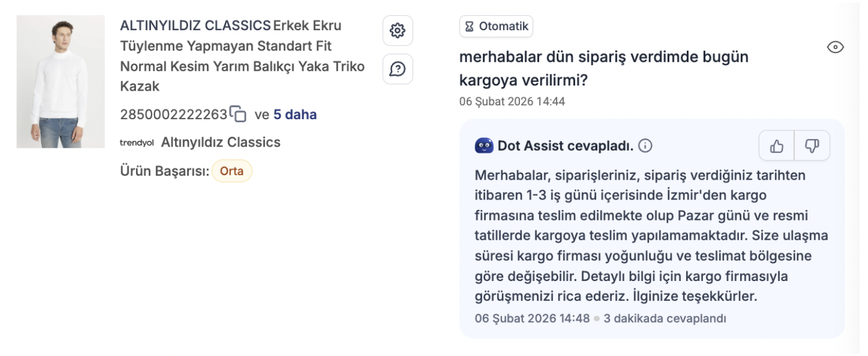Toggle the eye visibility icon
This screenshot has width=868, height=356.
835,48
